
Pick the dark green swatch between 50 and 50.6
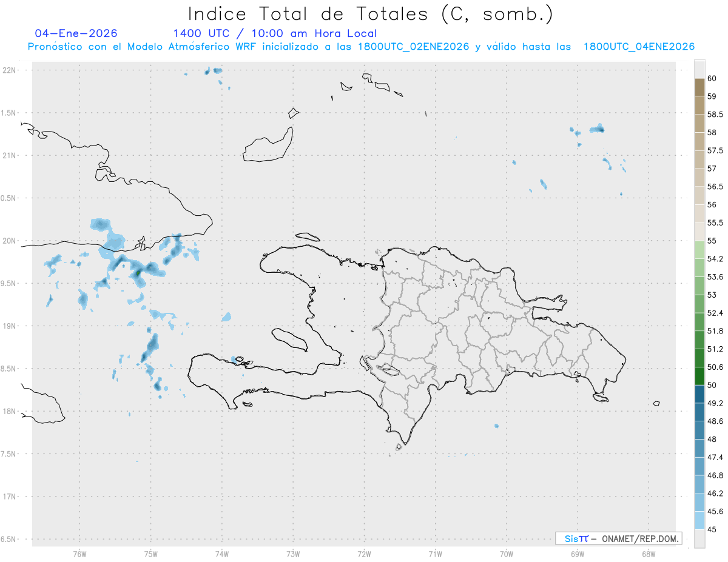pyautogui.click(x=699, y=376)
